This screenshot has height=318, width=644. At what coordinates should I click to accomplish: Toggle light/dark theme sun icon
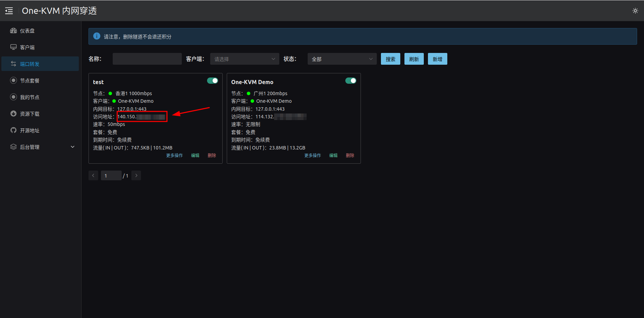[x=635, y=11]
